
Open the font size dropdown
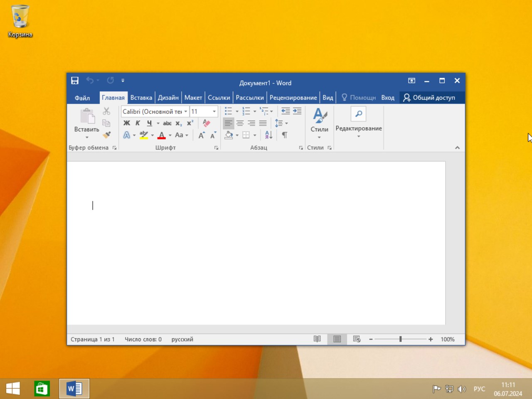click(213, 111)
